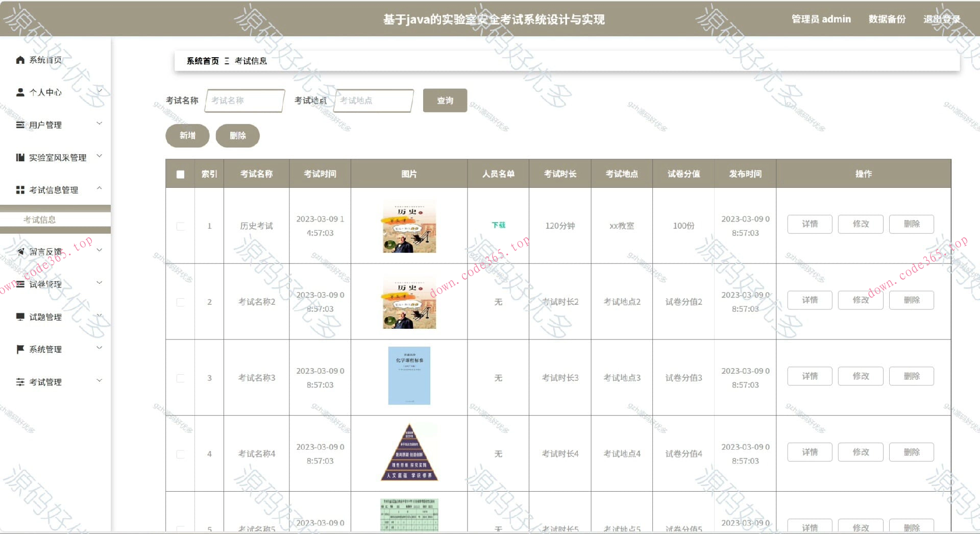Click 修改 for 考试名称4 row
This screenshot has height=534, width=980.
click(x=861, y=452)
